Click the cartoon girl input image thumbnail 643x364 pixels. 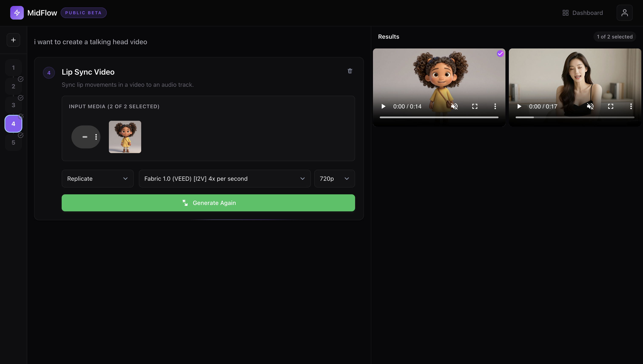point(125,137)
